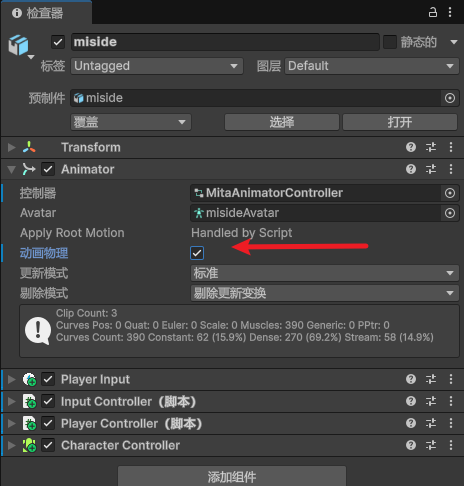464x486 pixels.
Task: Click the miside object name field
Action: pyautogui.click(x=225, y=42)
